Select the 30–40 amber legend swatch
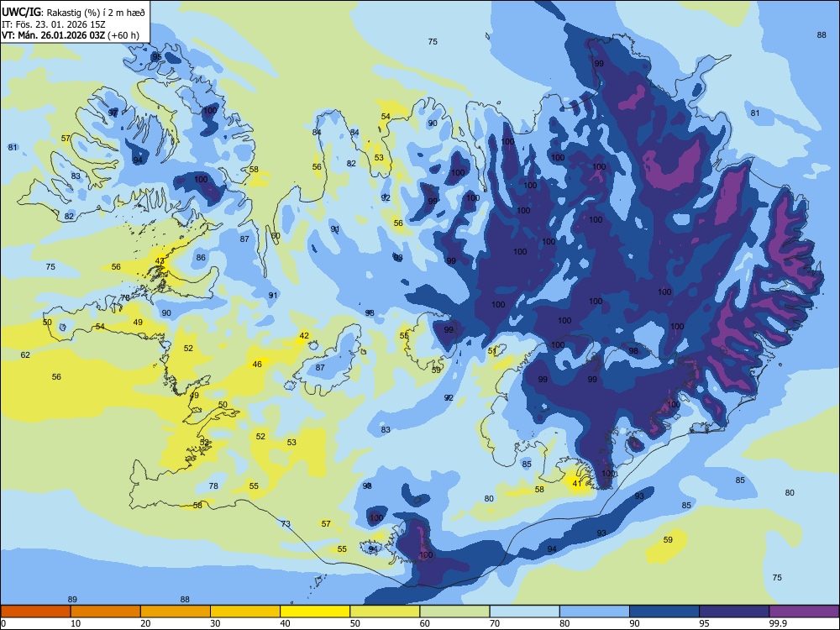Viewport: 840px width, 630px height. pos(245,612)
